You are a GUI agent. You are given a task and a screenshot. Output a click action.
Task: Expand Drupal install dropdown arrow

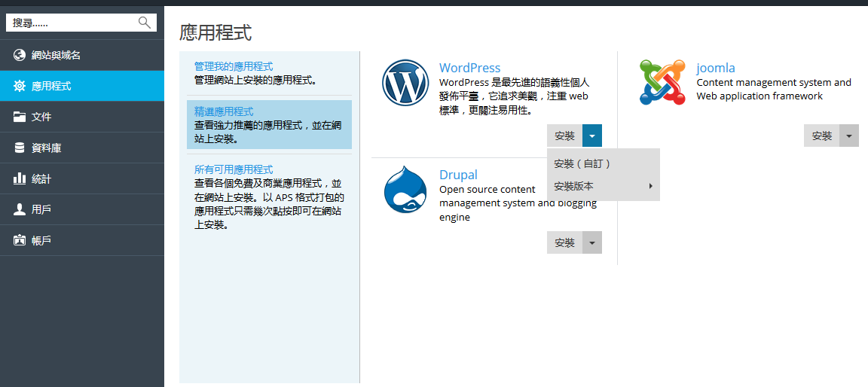(x=592, y=242)
